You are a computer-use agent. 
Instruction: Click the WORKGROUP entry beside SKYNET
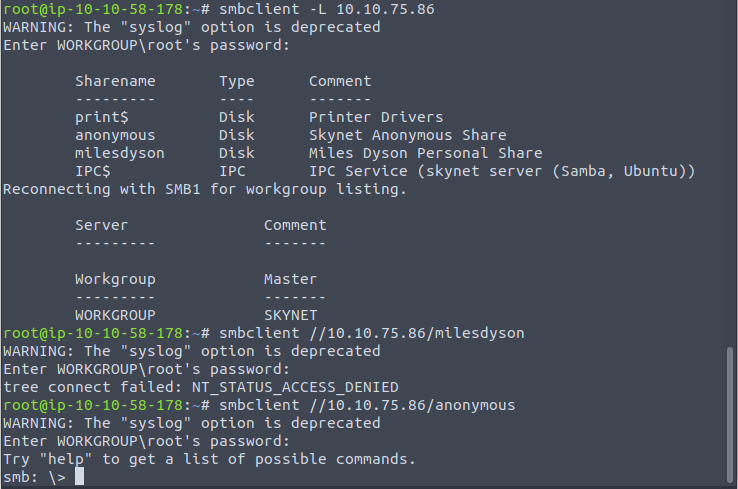[x=115, y=315]
